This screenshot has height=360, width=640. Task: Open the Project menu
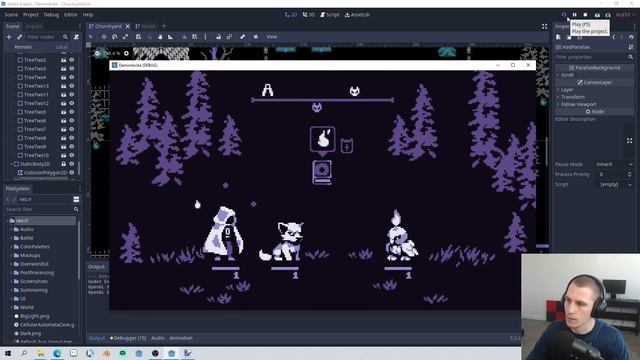[x=31, y=15]
